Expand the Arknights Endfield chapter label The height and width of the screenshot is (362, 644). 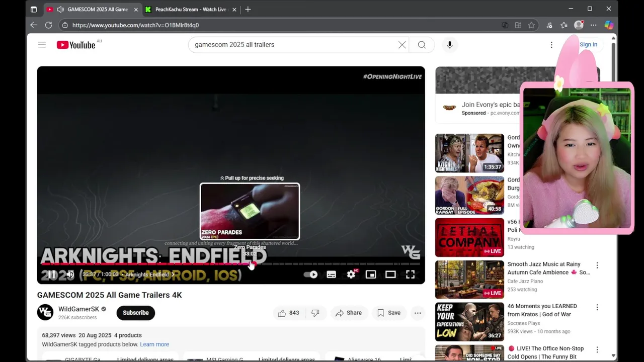149,275
